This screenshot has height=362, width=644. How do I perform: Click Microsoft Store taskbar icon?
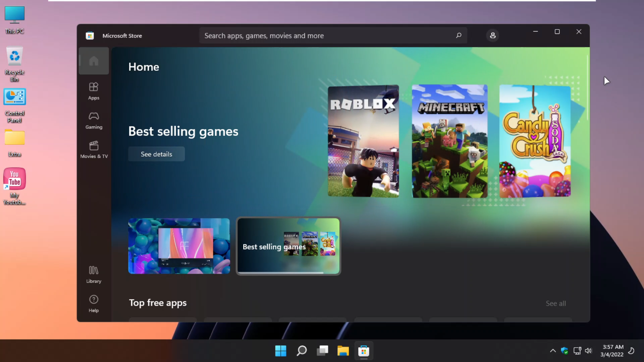364,351
